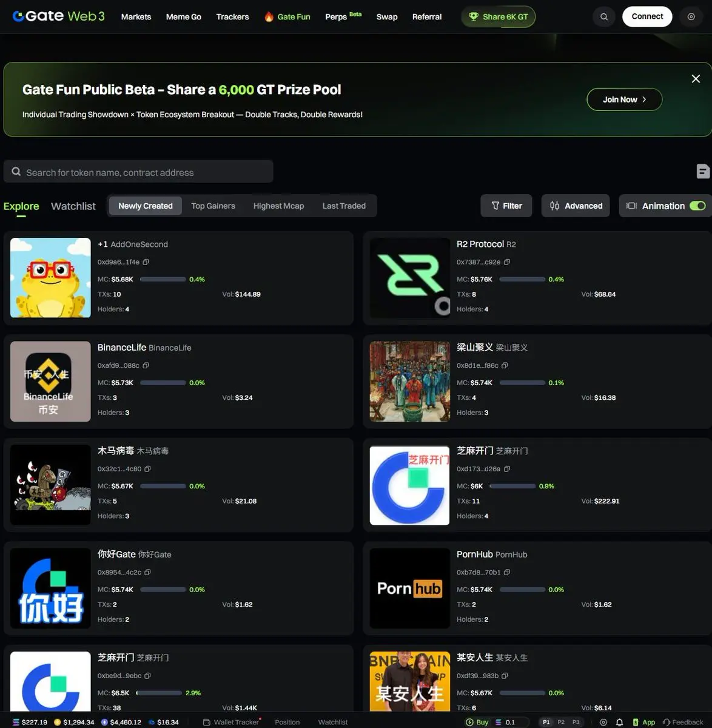
Task: Open the Advanced settings
Action: coord(576,206)
